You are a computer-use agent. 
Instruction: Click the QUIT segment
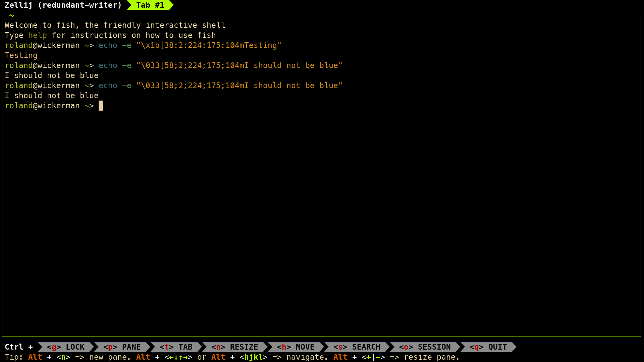(x=488, y=347)
